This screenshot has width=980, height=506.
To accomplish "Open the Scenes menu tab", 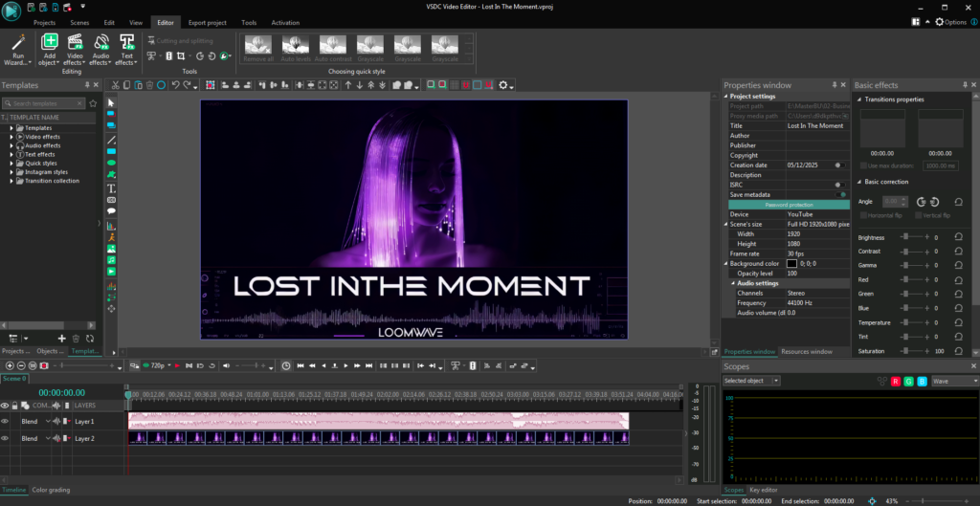I will pyautogui.click(x=79, y=23).
